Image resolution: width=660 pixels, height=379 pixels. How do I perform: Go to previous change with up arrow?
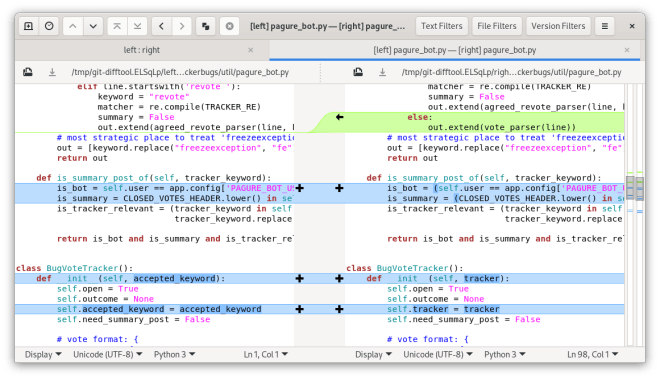tap(73, 26)
